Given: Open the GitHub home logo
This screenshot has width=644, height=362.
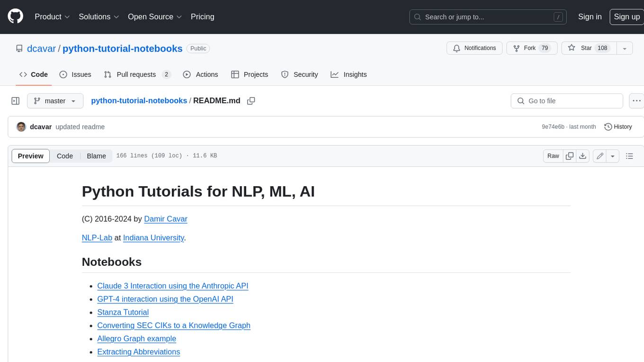Looking at the screenshot, I should point(15,17).
